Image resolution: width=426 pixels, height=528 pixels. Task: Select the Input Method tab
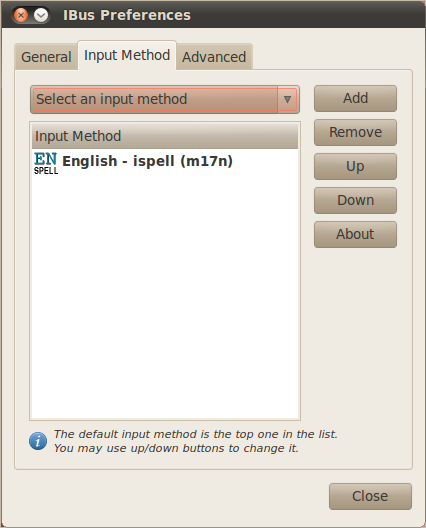point(127,55)
